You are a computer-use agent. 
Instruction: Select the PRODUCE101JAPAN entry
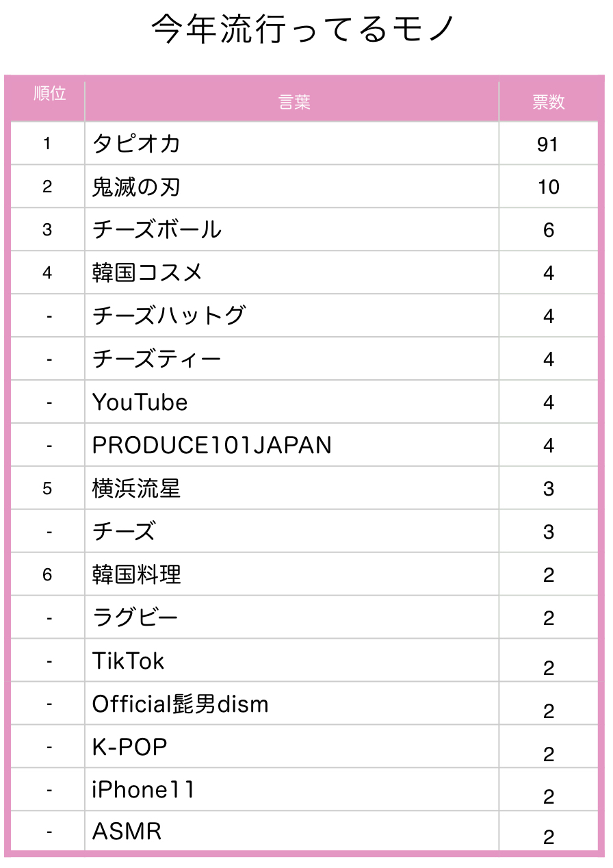point(212,446)
